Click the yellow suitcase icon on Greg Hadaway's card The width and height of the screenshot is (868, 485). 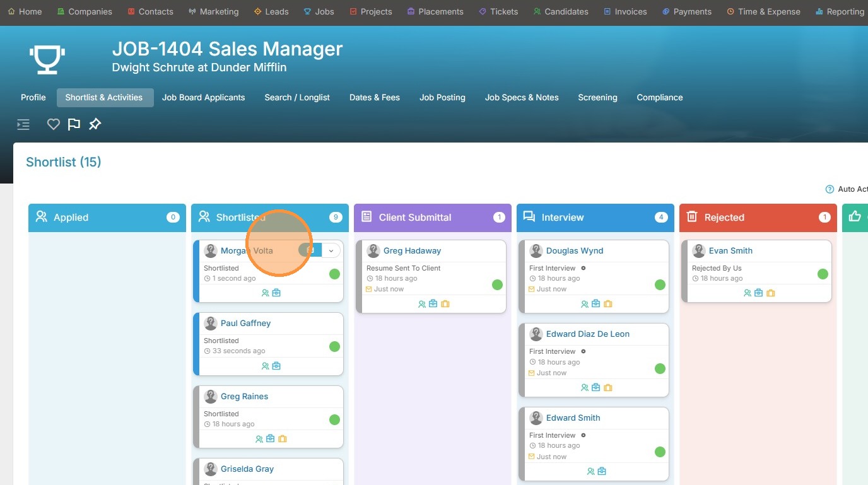(x=445, y=304)
